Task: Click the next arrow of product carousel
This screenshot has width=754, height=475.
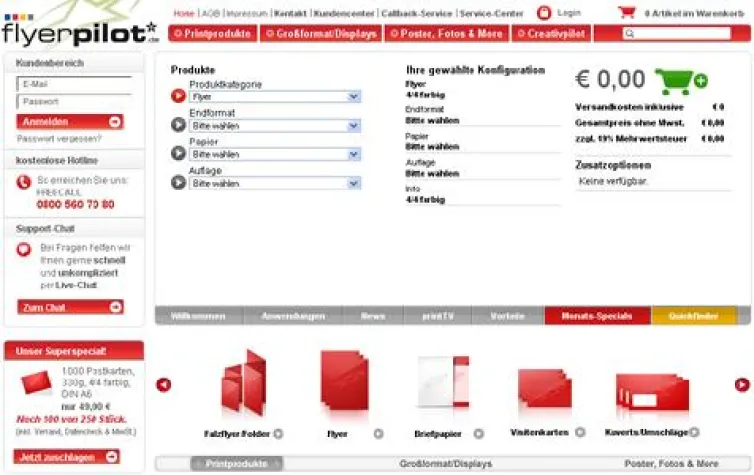Action: [x=742, y=385]
